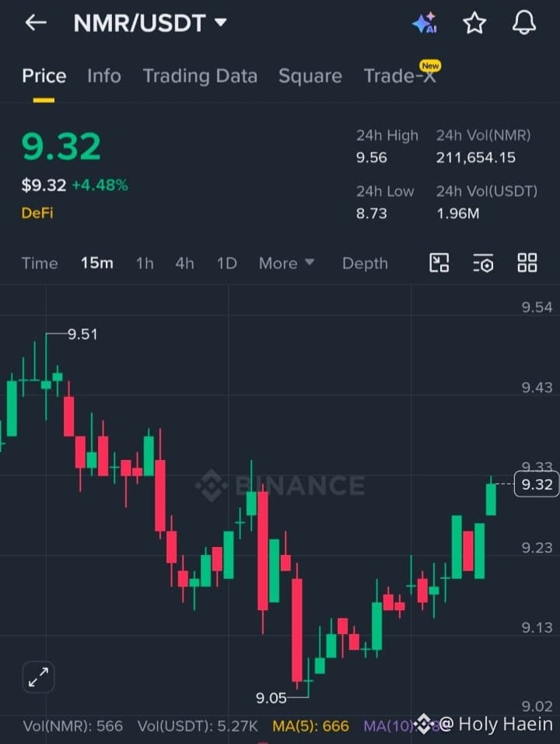The image size is (560, 744).
Task: Tap the 9.05 low marker label
Action: point(271,698)
